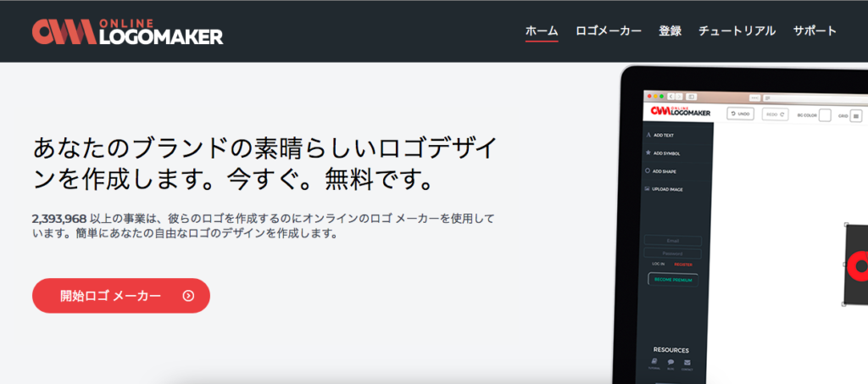Open the チュートリアル navigation item
This screenshot has width=868, height=384.
click(737, 31)
